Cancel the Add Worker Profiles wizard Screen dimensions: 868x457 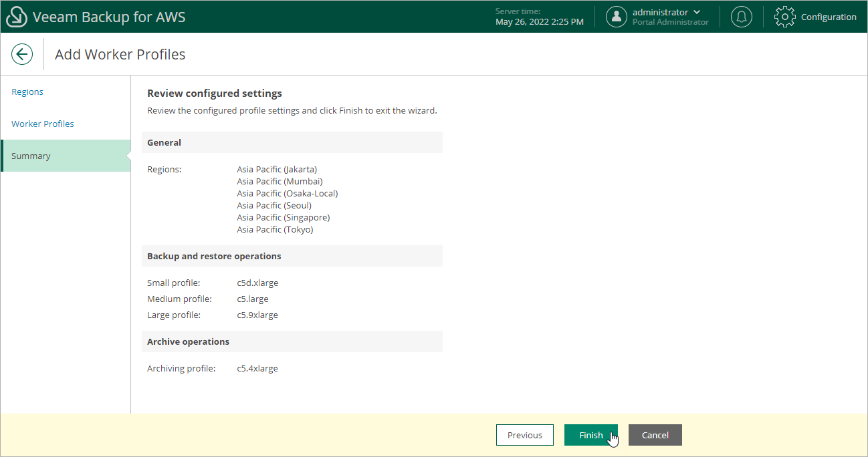click(x=655, y=435)
